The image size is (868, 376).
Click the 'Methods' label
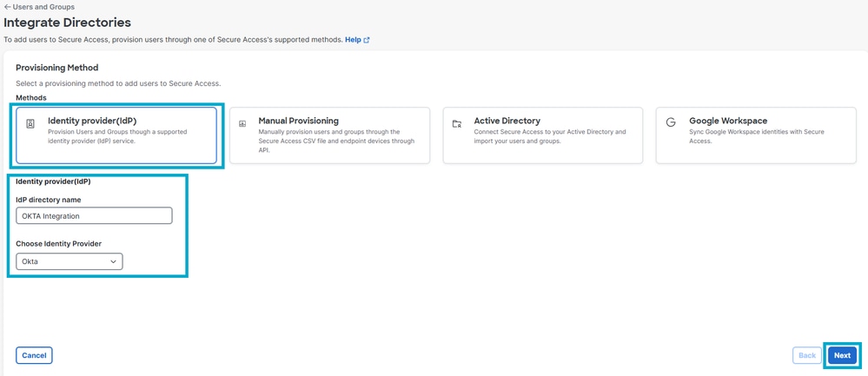(x=31, y=98)
